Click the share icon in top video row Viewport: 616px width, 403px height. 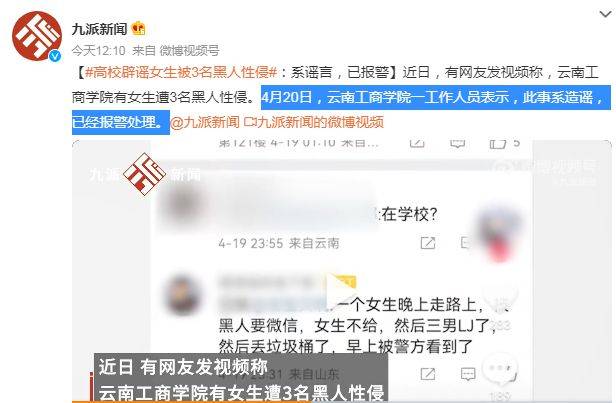tap(417, 143)
